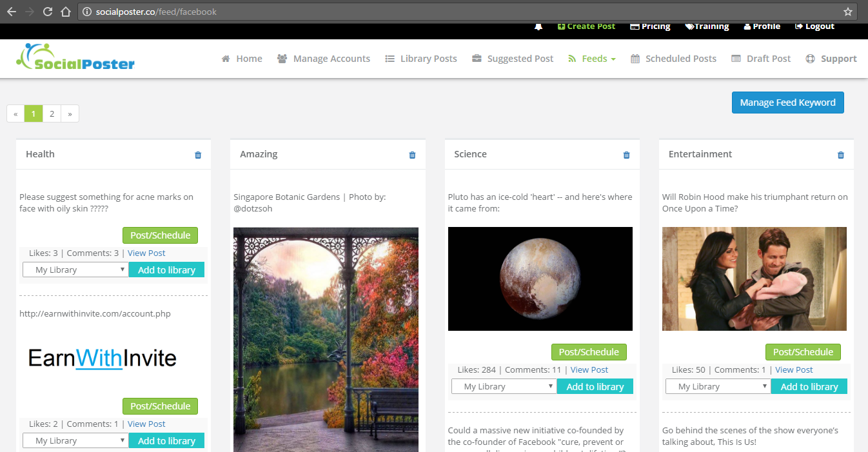Image resolution: width=868 pixels, height=452 pixels.
Task: Delete the Amazing feed using its trash icon
Action: (412, 154)
